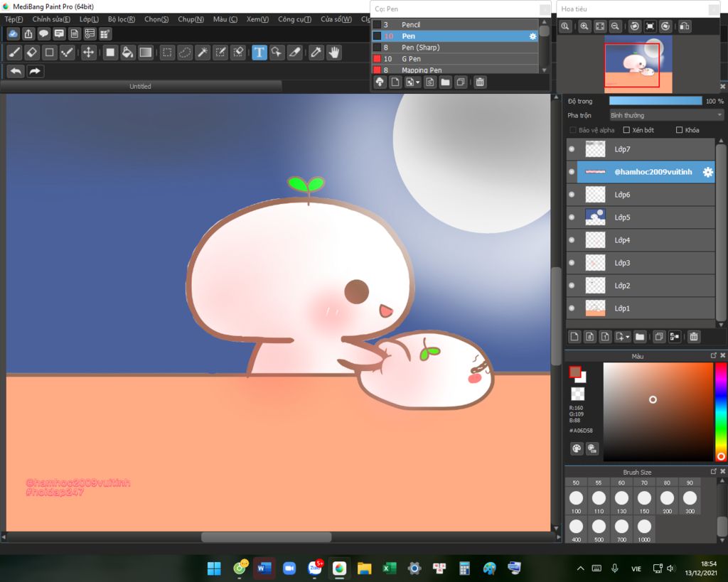Select the Text tool

(259, 53)
